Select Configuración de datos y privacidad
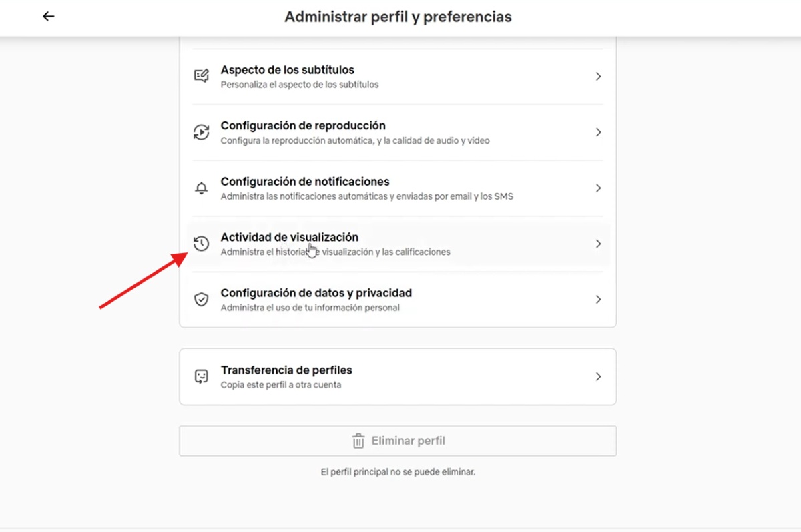801x532 pixels. [316, 292]
